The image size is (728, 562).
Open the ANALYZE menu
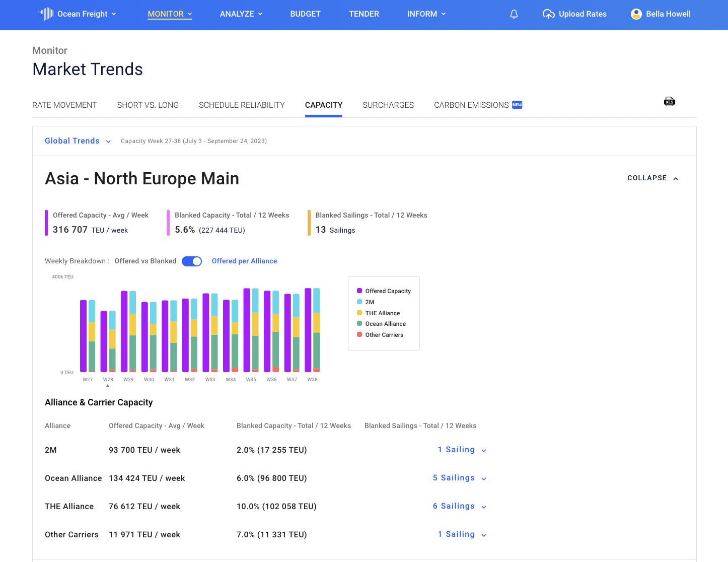[241, 14]
